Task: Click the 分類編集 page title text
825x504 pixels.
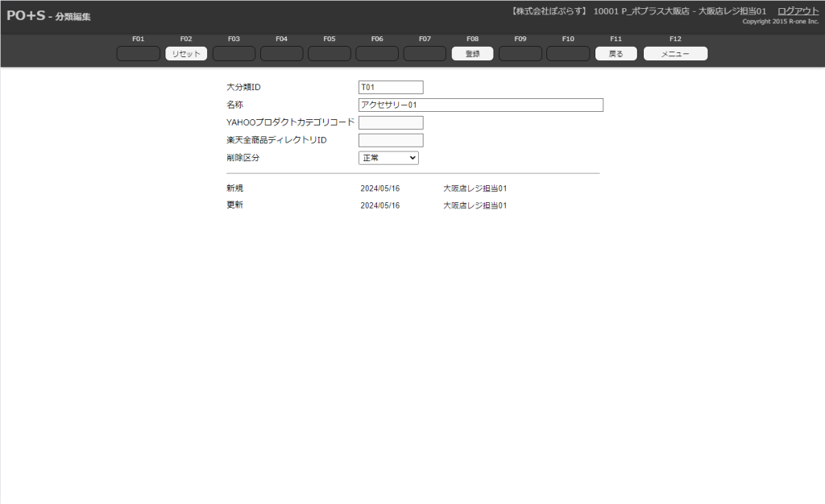Action: (73, 17)
